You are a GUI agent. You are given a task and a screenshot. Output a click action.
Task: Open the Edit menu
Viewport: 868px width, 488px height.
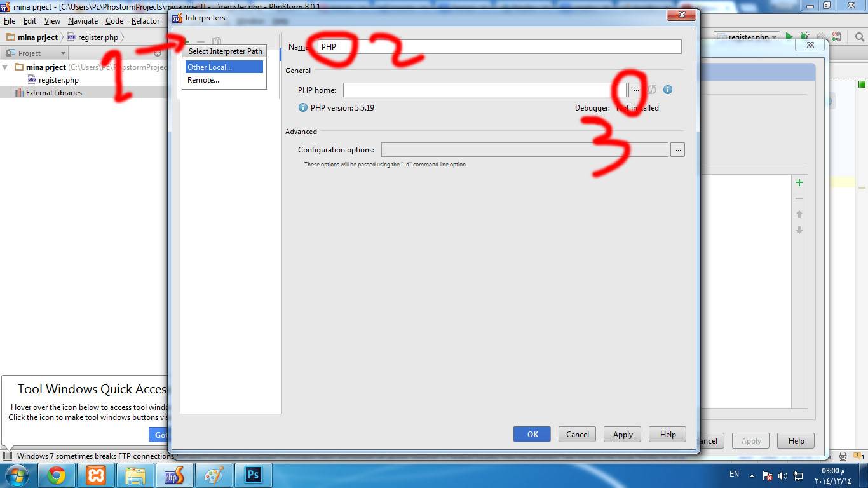coord(30,21)
